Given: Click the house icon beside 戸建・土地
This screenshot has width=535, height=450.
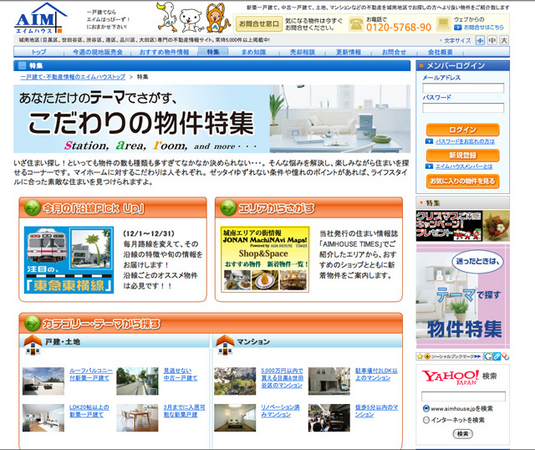Looking at the screenshot, I should point(33,345).
